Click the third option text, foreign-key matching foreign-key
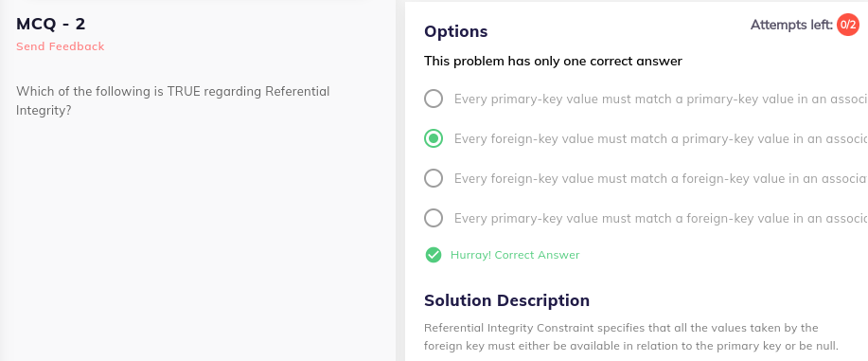The image size is (868, 361). pos(661,178)
